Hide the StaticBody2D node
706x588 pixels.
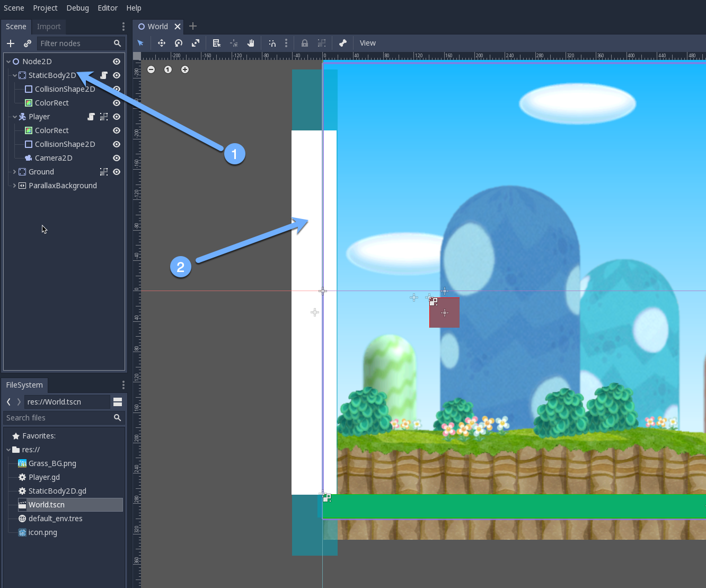[x=117, y=75]
